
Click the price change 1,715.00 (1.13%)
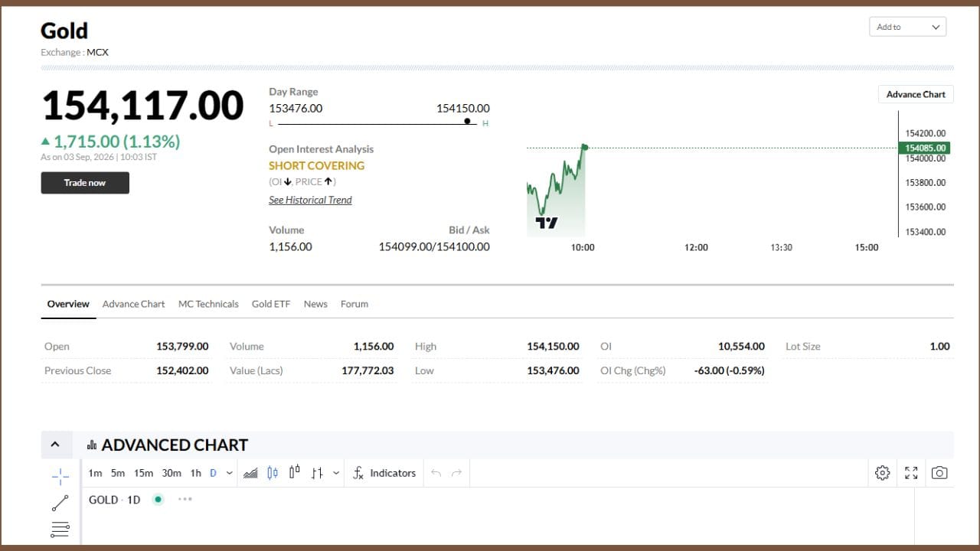click(116, 142)
